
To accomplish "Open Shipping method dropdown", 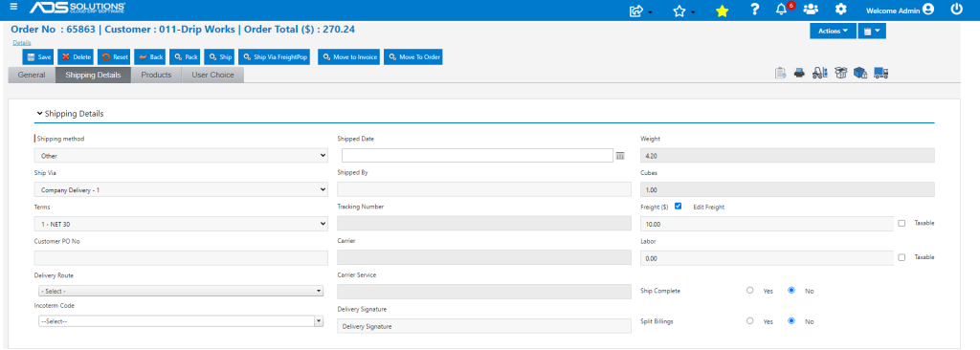I will [x=181, y=156].
